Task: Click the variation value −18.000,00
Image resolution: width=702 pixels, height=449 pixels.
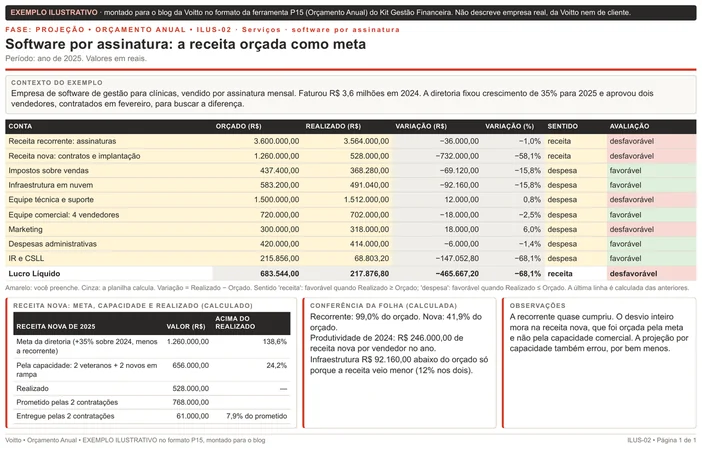Action: click(459, 215)
